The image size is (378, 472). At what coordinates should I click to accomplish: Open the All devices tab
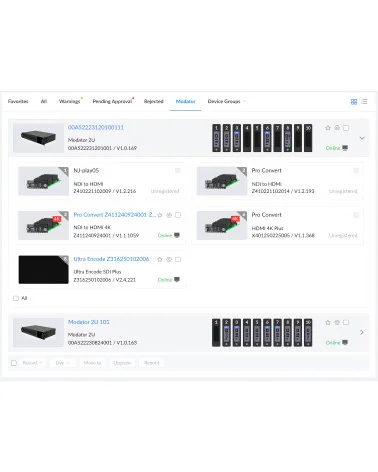coord(44,101)
